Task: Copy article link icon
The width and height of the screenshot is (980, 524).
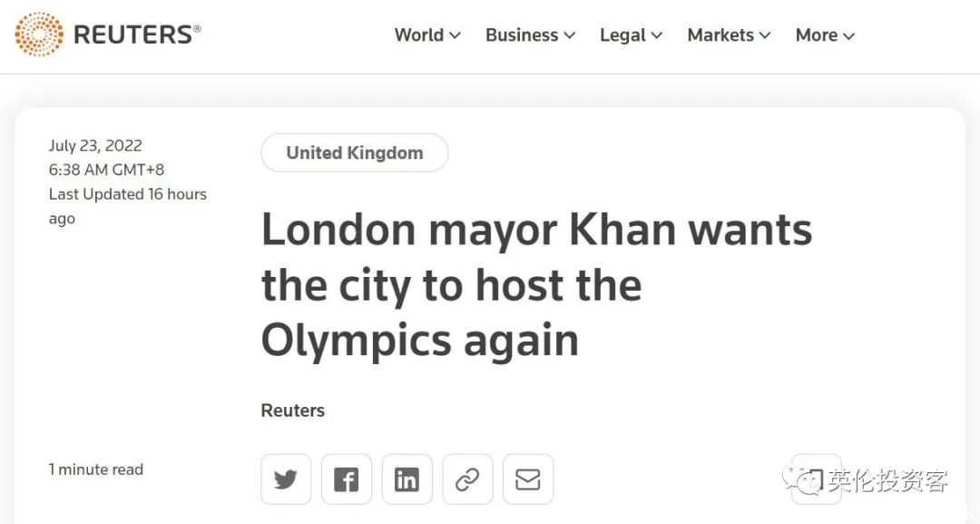Action: click(x=467, y=480)
